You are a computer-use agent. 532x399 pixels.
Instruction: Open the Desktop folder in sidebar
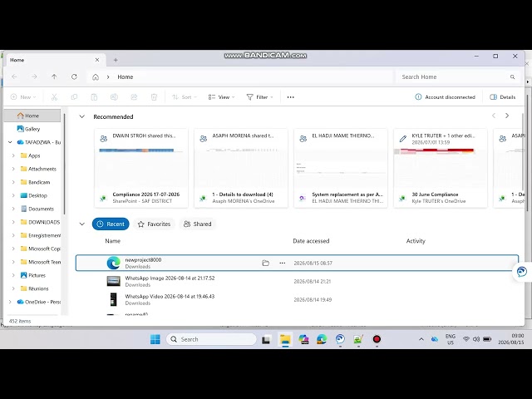37,195
